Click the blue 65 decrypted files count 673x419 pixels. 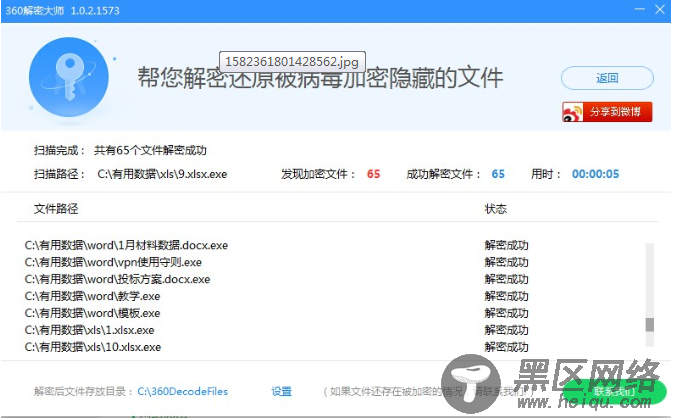click(x=498, y=174)
